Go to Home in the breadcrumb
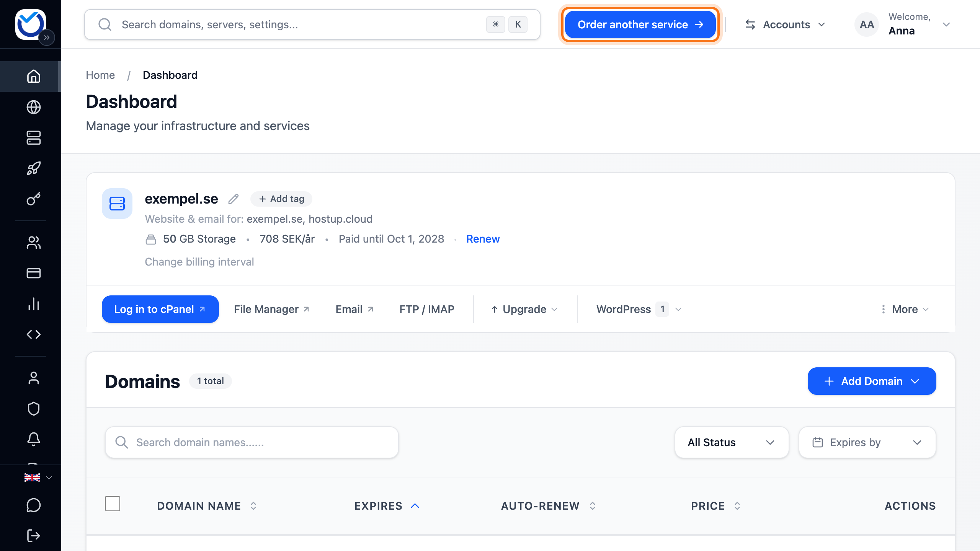 click(100, 75)
